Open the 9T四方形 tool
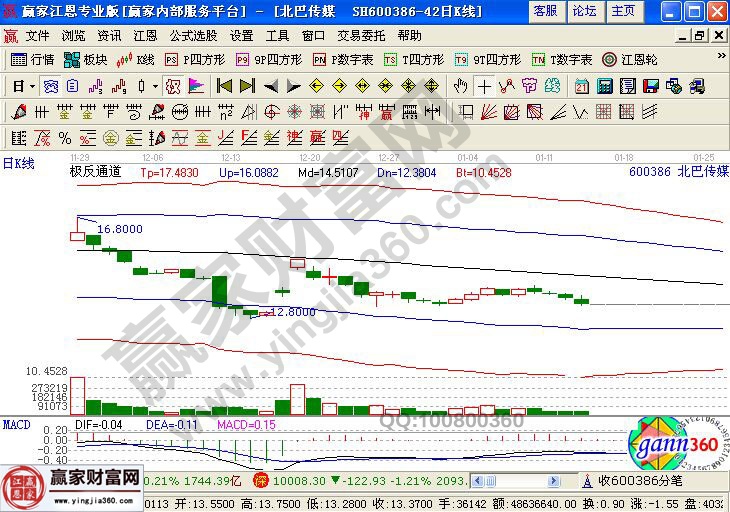The image size is (730, 512). [487, 60]
